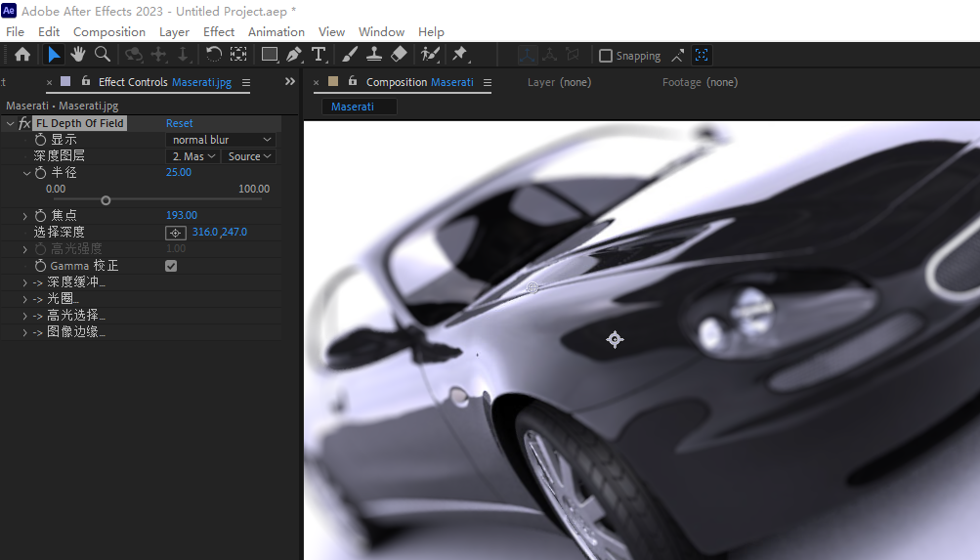Collapse the FL Depth Of Field effect

pos(10,124)
